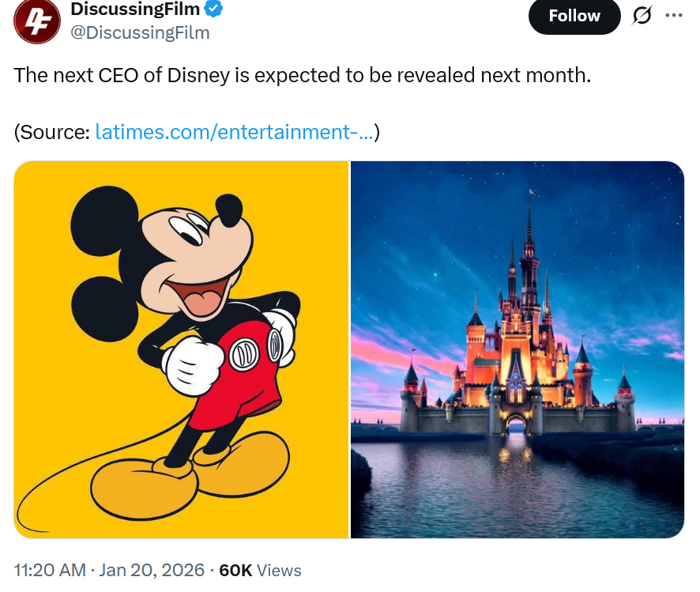
Task: Open the three-dot more options menu
Action: [674, 16]
